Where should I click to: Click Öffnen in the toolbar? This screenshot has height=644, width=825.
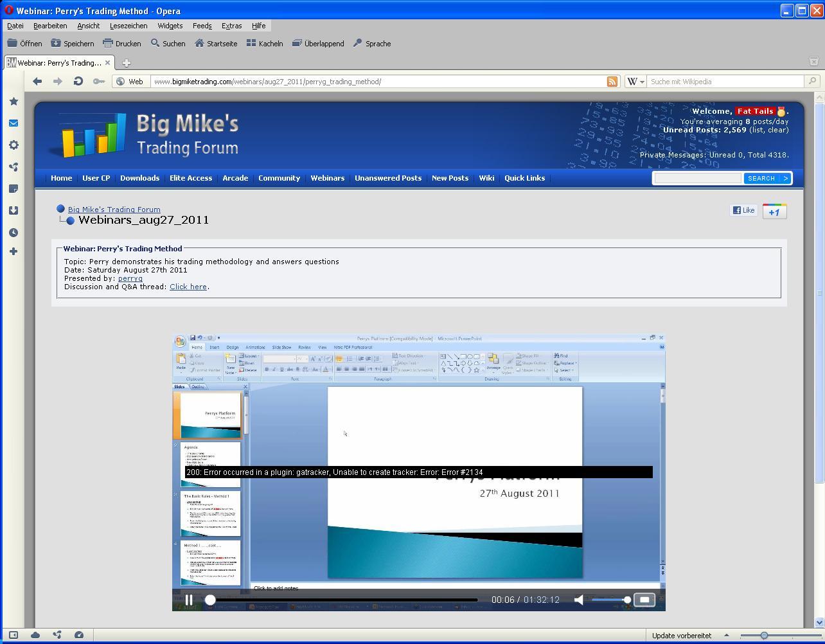click(25, 44)
